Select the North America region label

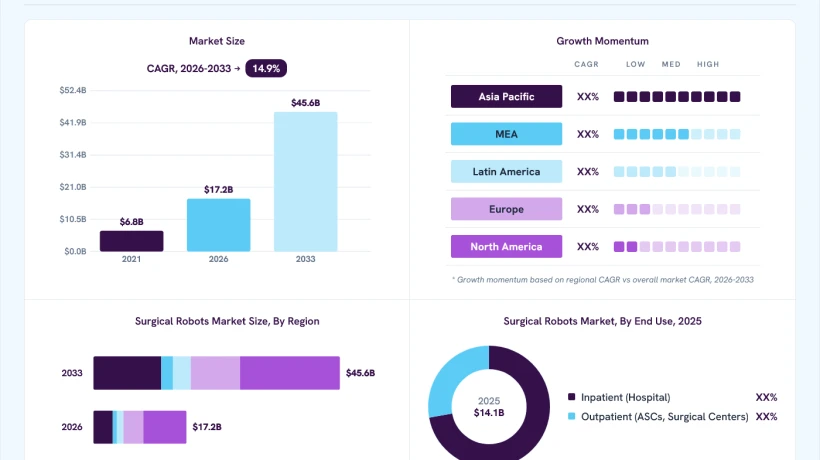506,247
